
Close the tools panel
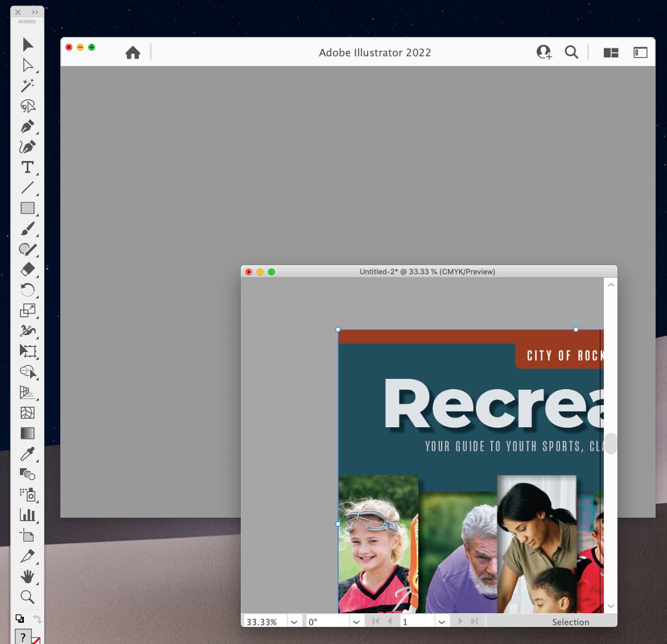(18, 13)
